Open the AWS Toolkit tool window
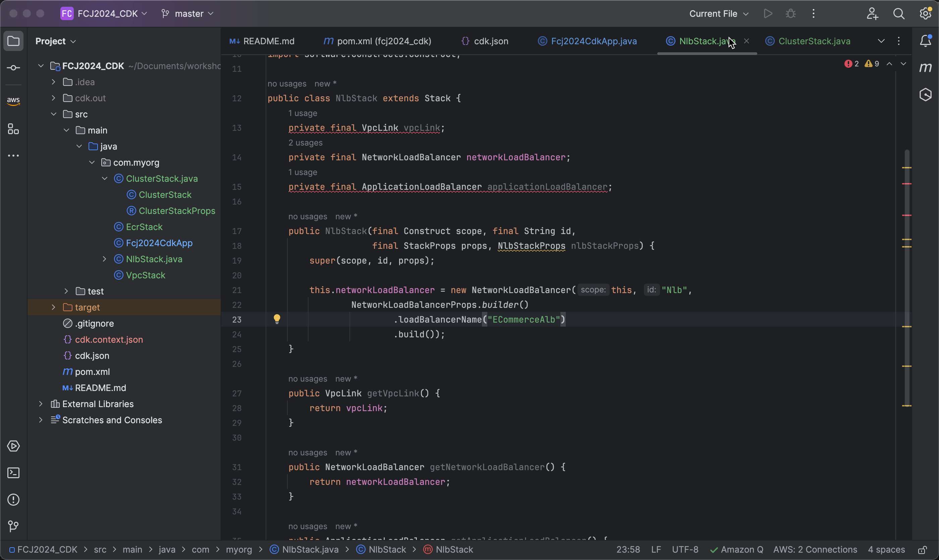The image size is (939, 560). 14,101
